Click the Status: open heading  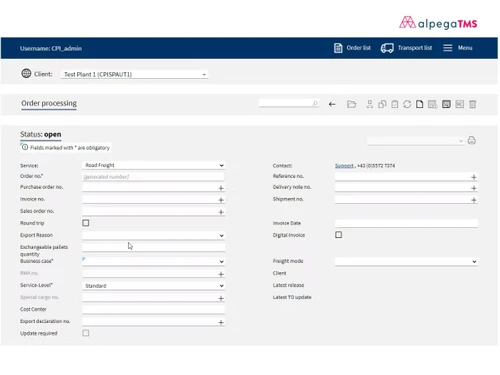(41, 134)
